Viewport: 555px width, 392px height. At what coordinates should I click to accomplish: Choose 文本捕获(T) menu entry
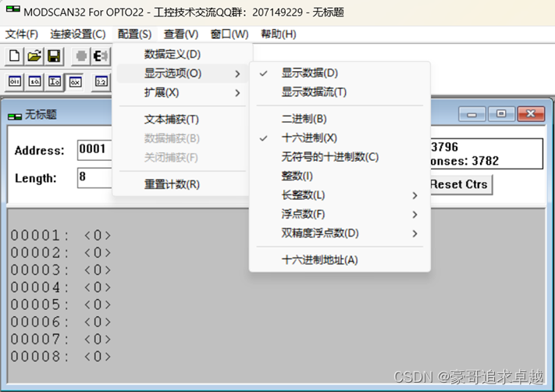(183, 119)
